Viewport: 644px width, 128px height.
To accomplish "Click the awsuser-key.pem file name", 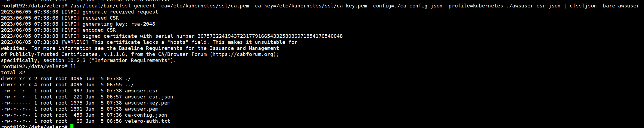I will tap(147, 103).
